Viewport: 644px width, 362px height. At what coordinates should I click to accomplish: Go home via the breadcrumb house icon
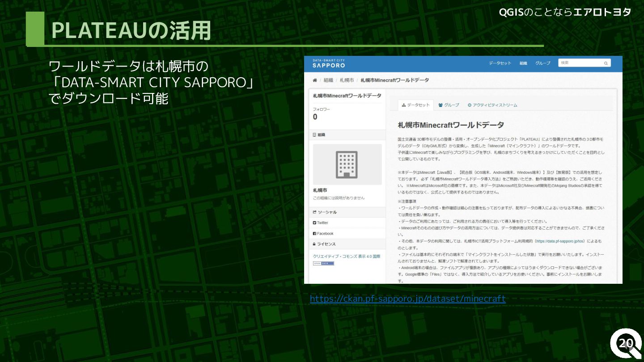315,80
